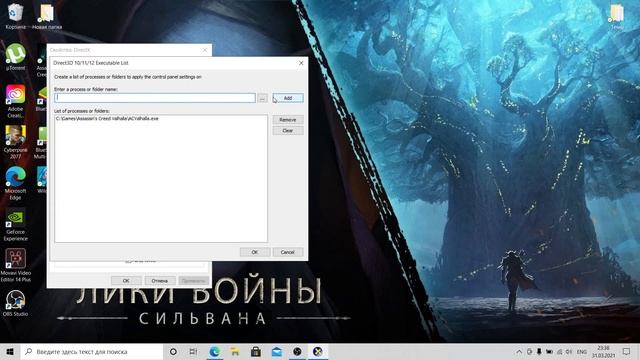This screenshot has height=360, width=640.
Task: Open Mail from the taskbar
Action: [x=277, y=351]
